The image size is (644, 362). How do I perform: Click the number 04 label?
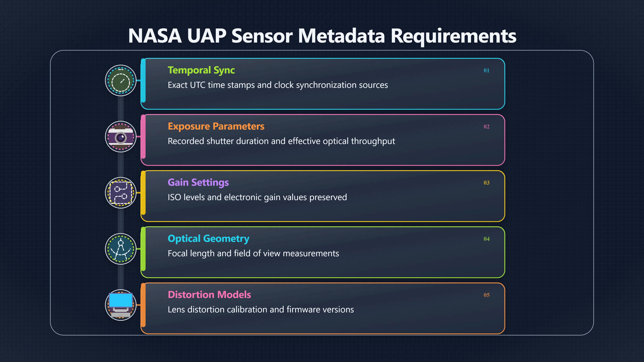click(x=487, y=239)
